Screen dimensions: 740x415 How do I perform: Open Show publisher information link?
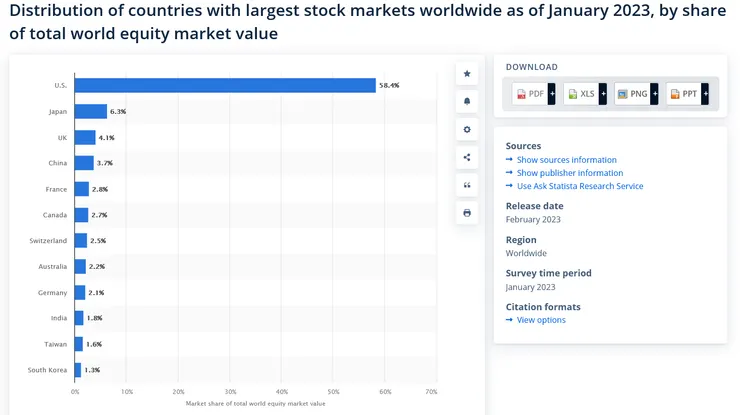569,173
